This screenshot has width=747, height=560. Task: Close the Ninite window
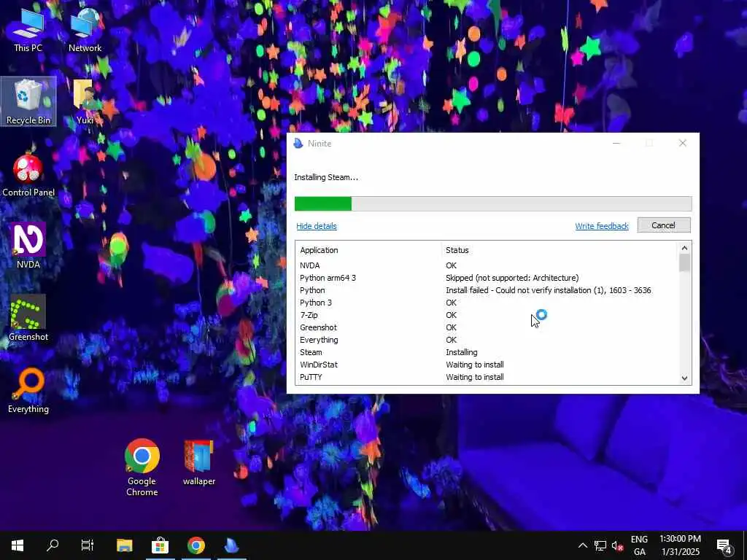682,144
